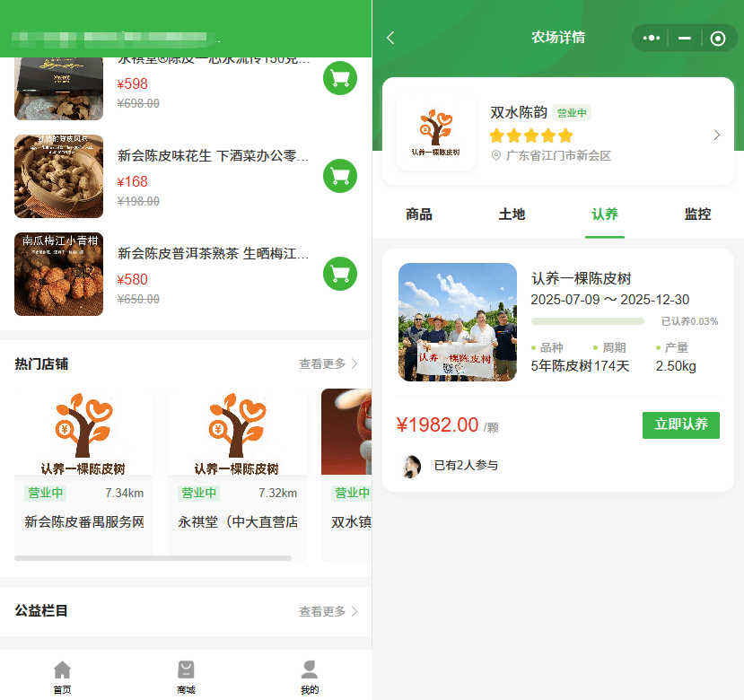Tap the 商城 mall icon in bottom navigation
Viewport: 744px width, 700px height.
[x=186, y=674]
